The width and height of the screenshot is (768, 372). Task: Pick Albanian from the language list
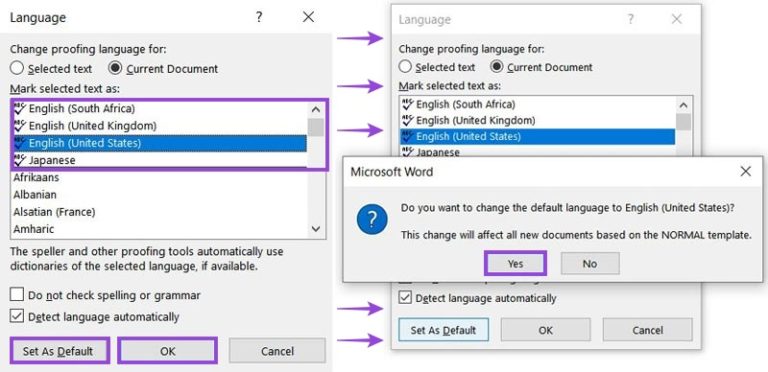point(160,194)
